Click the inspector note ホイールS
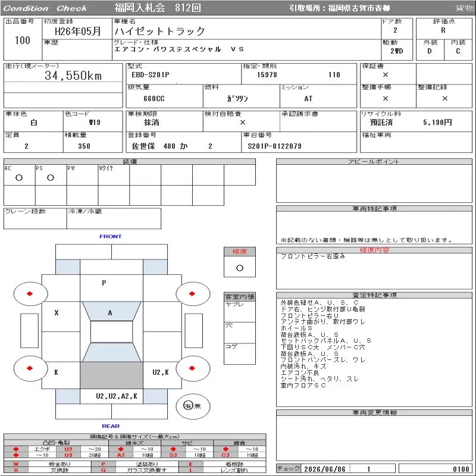This screenshot has width=476, height=476. pyautogui.click(x=296, y=328)
